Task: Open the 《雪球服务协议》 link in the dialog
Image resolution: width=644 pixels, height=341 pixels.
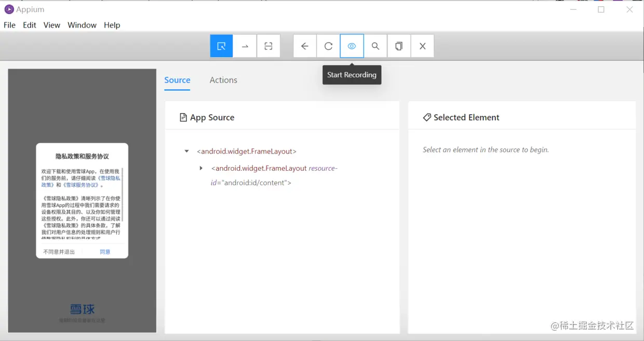Action: click(x=81, y=185)
